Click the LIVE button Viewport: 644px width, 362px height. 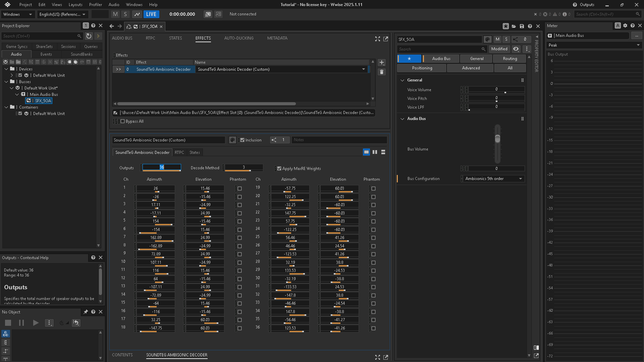click(x=151, y=14)
